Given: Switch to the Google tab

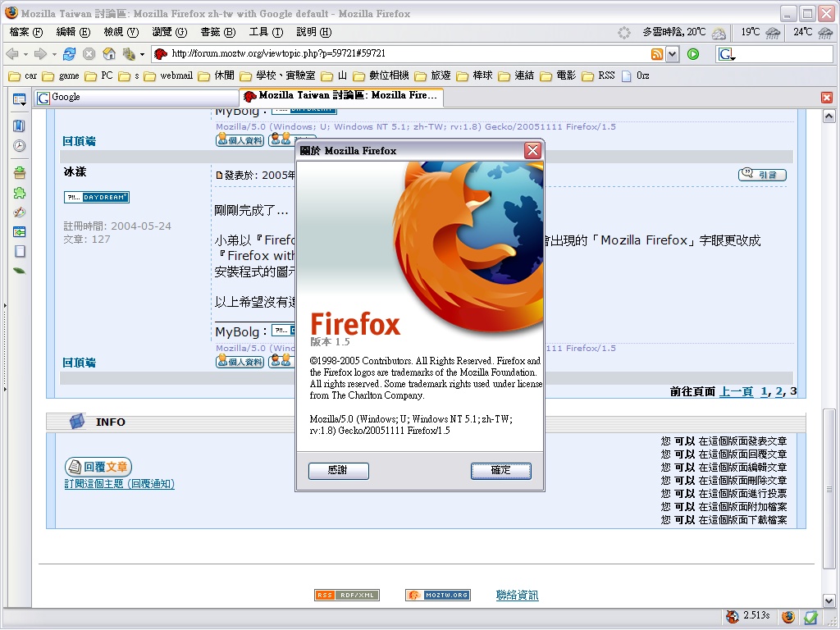Looking at the screenshot, I should pyautogui.click(x=137, y=98).
